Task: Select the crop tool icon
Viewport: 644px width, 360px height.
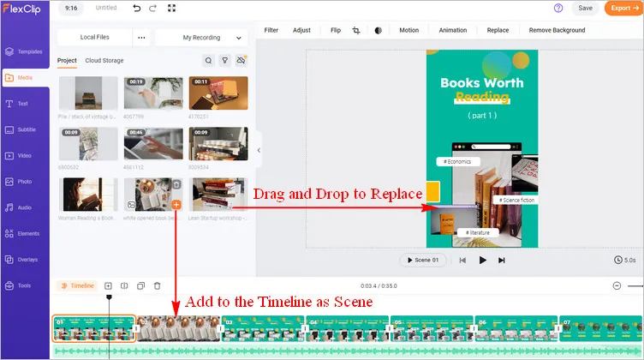Action: [x=356, y=30]
